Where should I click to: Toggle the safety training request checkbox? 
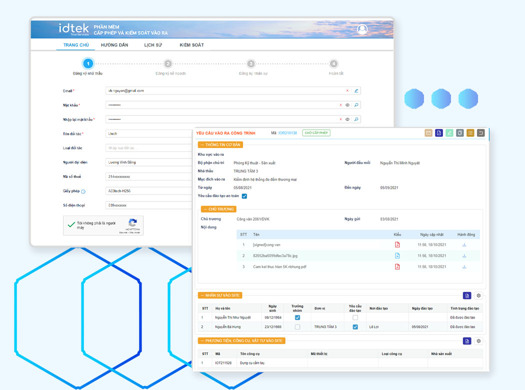[244, 196]
